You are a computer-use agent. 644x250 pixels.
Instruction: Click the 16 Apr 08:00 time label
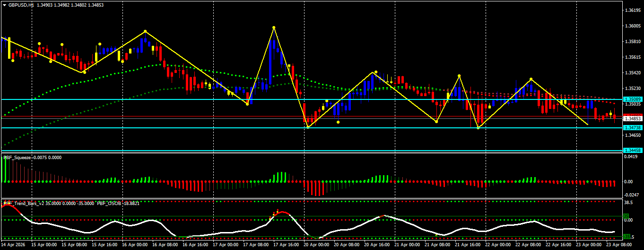(165, 245)
